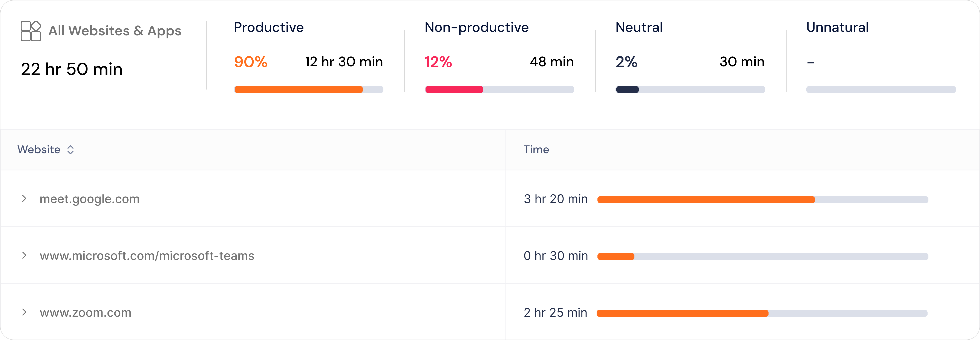This screenshot has height=340, width=980.
Task: Open the meet.google.com entry
Action: click(89, 199)
